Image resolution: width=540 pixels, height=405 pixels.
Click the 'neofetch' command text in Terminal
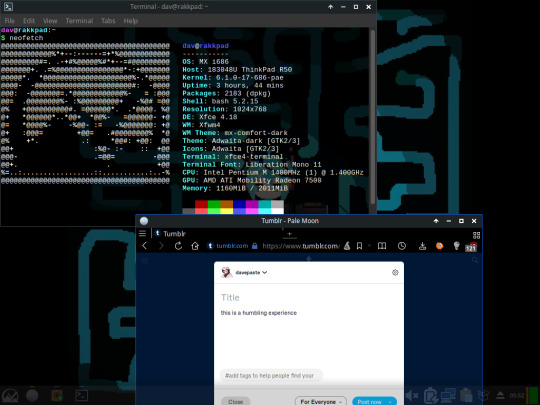coord(26,38)
